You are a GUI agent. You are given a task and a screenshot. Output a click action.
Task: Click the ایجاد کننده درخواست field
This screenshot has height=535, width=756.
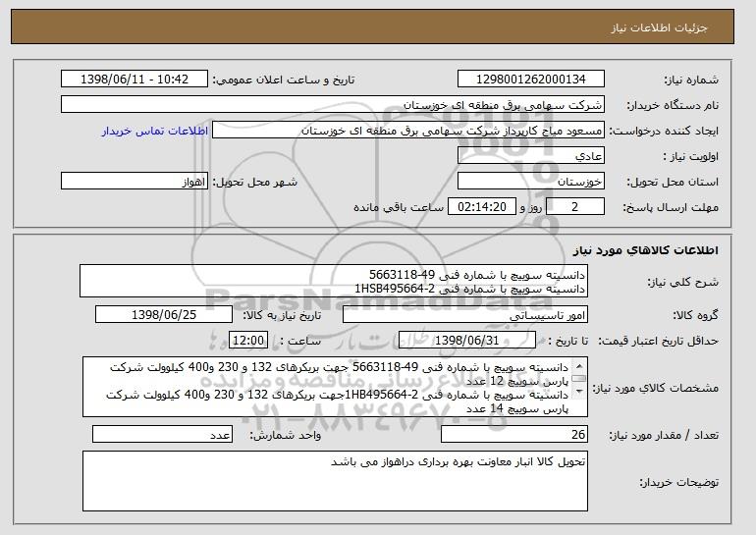(x=409, y=131)
